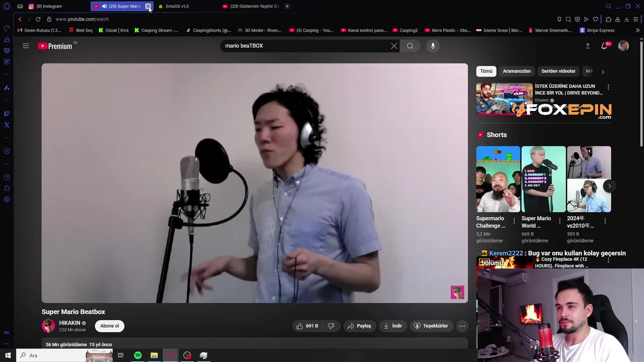Open YouTube notifications bell
644x362 pixels.
click(604, 46)
